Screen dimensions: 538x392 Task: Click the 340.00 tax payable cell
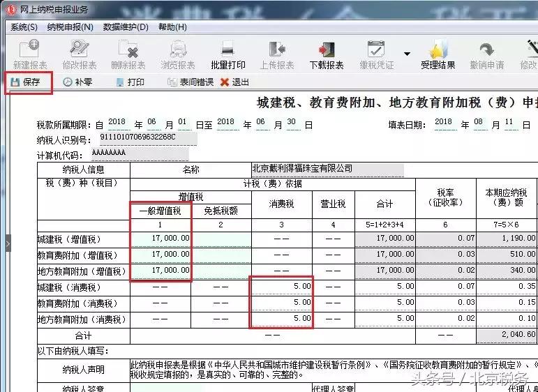coord(507,271)
